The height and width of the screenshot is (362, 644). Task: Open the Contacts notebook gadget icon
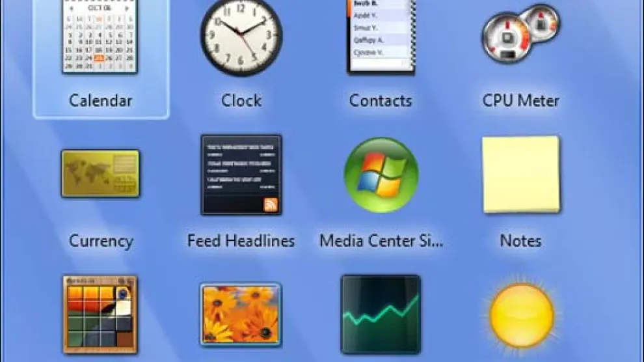click(x=381, y=36)
